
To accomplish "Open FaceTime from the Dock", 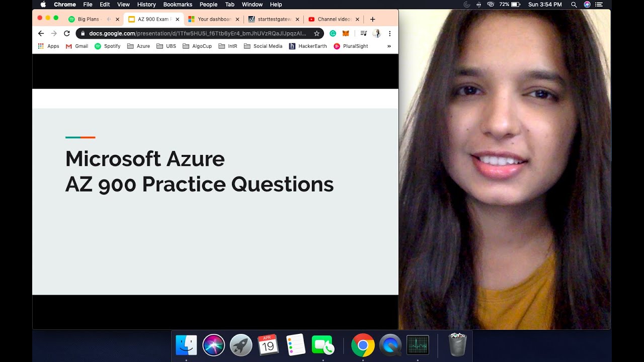I will [323, 345].
